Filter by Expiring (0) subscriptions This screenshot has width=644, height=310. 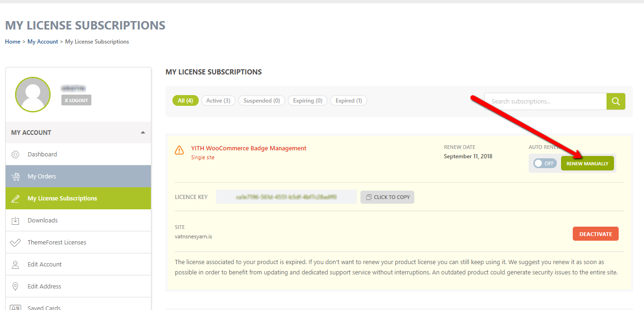tap(307, 101)
